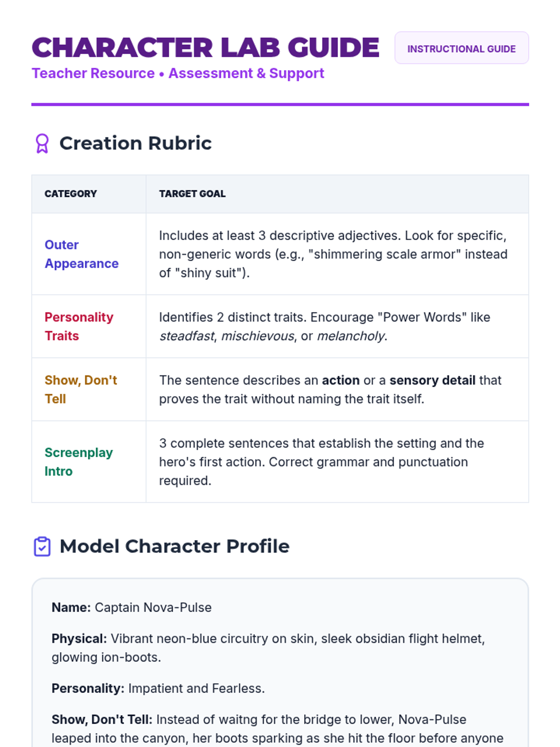Image resolution: width=560 pixels, height=747 pixels.
Task: Select the Show, Don't Tell rubric category
Action: [x=81, y=389]
